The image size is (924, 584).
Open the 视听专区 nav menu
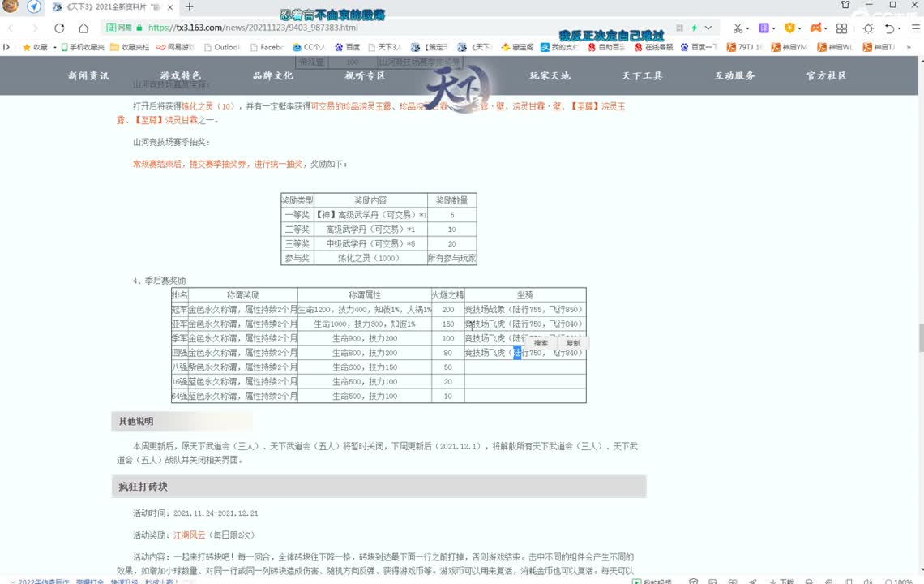coord(365,75)
